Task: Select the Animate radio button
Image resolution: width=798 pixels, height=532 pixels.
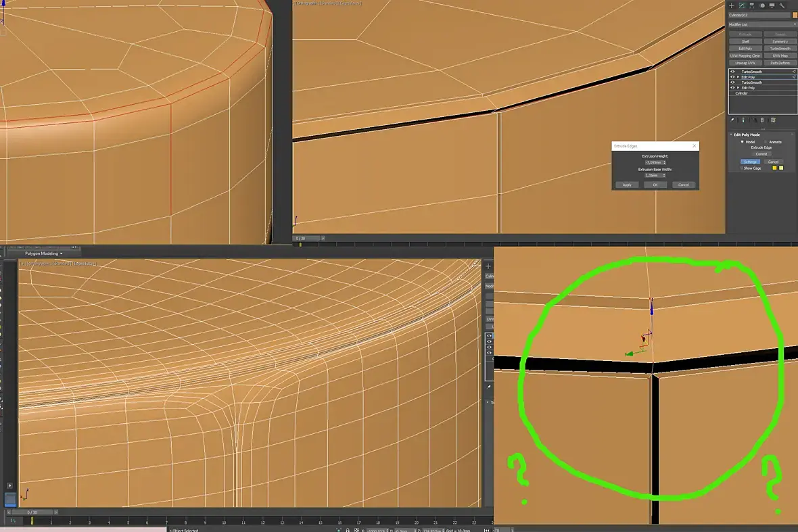Action: (x=766, y=142)
